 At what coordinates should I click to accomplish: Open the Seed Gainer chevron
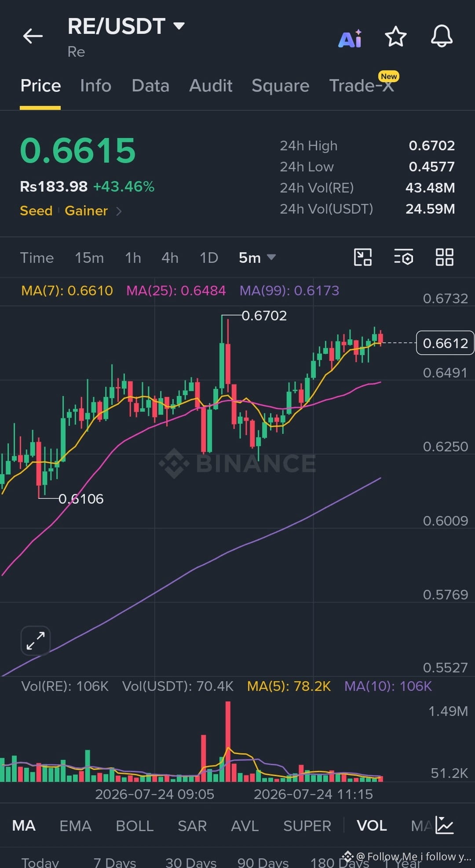tap(119, 211)
